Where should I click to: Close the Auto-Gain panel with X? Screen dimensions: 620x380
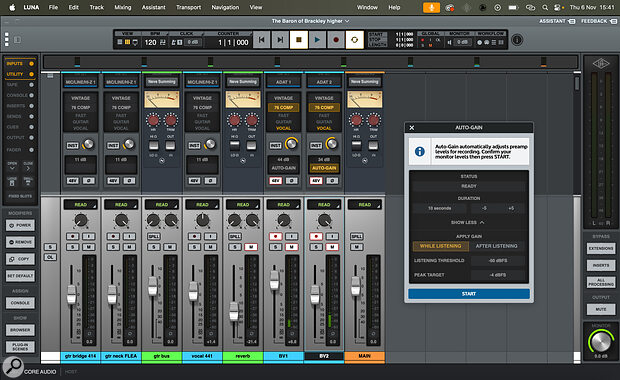[412, 127]
